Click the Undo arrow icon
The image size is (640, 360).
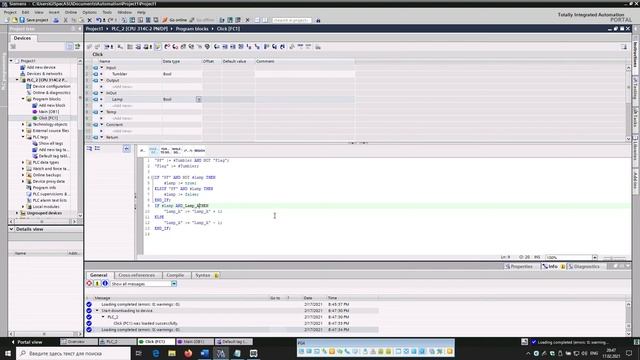click(98, 20)
